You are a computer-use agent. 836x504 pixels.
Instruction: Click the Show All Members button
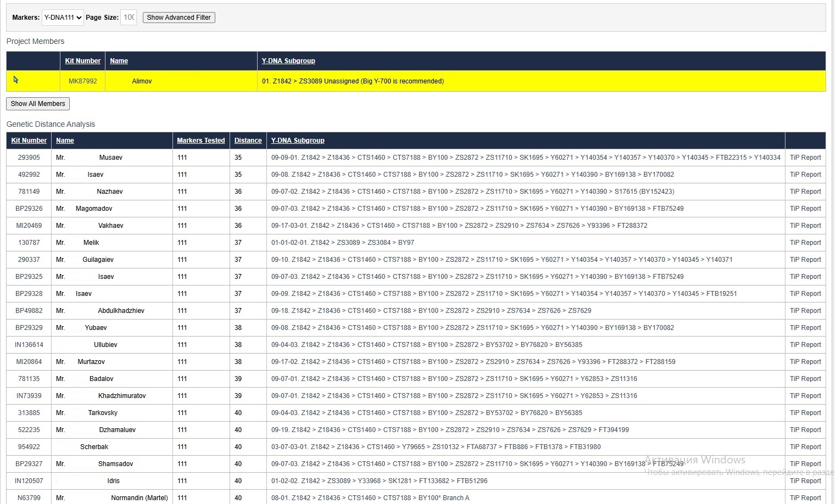[38, 104]
